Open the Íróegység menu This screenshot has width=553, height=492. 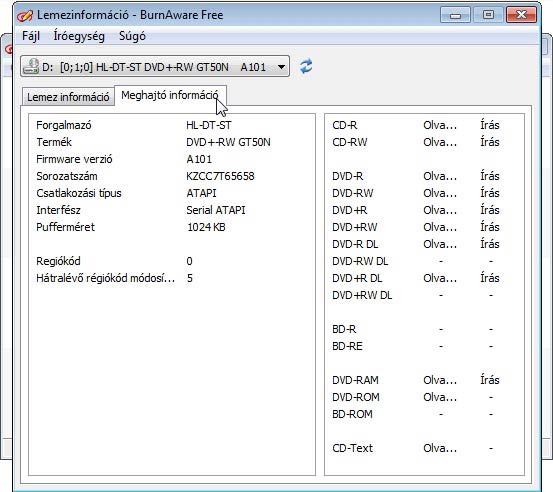tap(79, 36)
